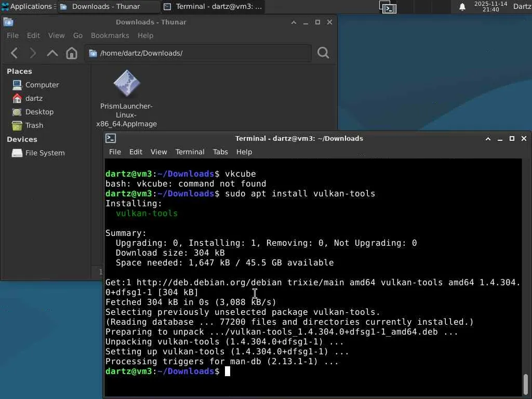532x399 pixels.
Task: Click the deb.debian.org URL in terminal
Action: coord(209,283)
